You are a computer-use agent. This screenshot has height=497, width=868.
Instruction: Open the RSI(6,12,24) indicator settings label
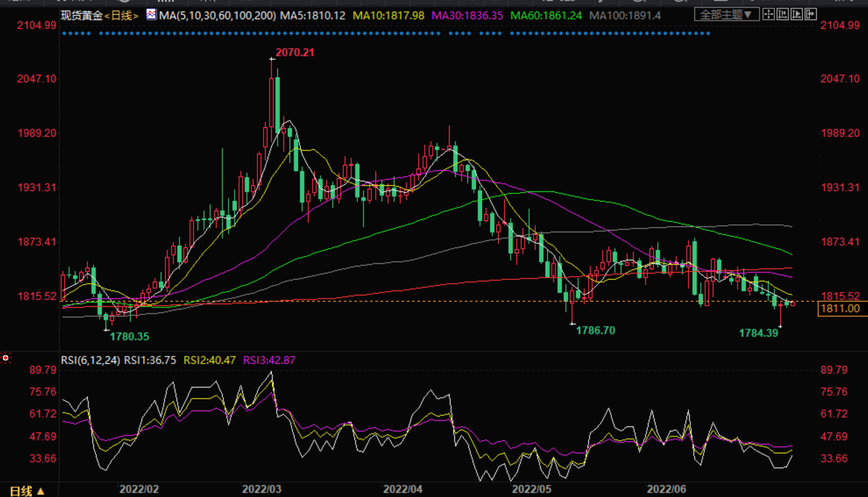point(90,360)
